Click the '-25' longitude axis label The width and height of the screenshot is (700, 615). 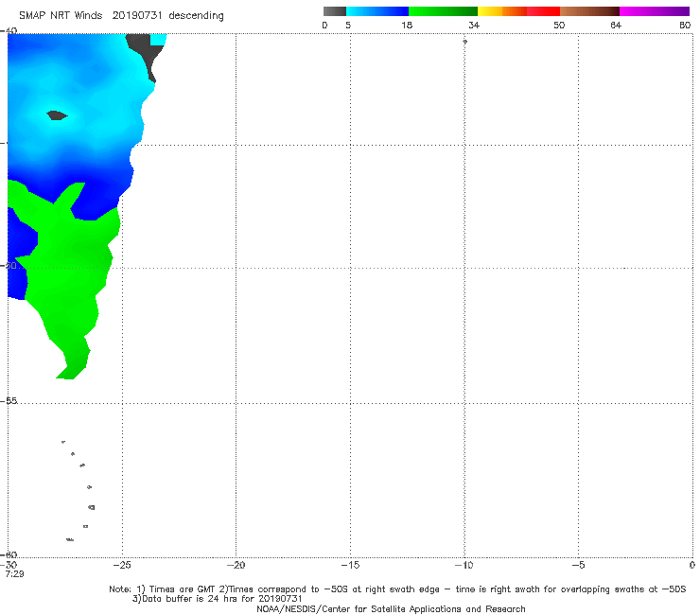pyautogui.click(x=122, y=565)
